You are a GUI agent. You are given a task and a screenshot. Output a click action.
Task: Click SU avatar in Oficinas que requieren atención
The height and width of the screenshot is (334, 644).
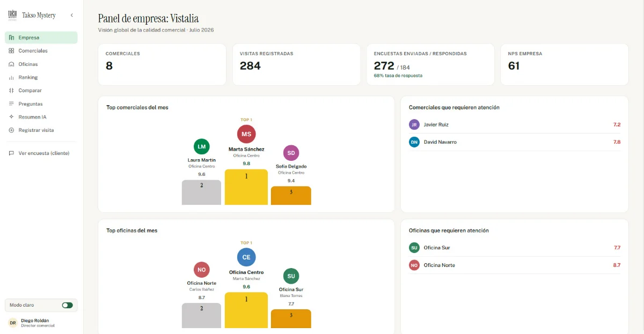click(x=414, y=248)
